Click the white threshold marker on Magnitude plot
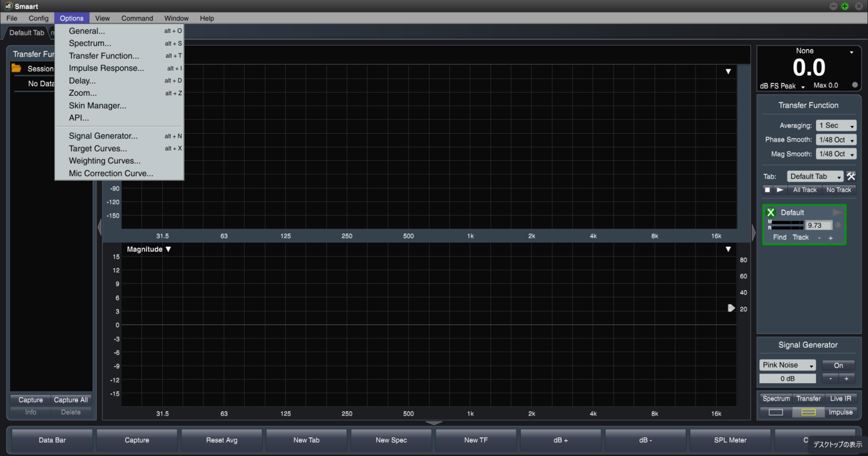Viewport: 868px width, 456px height. (731, 308)
